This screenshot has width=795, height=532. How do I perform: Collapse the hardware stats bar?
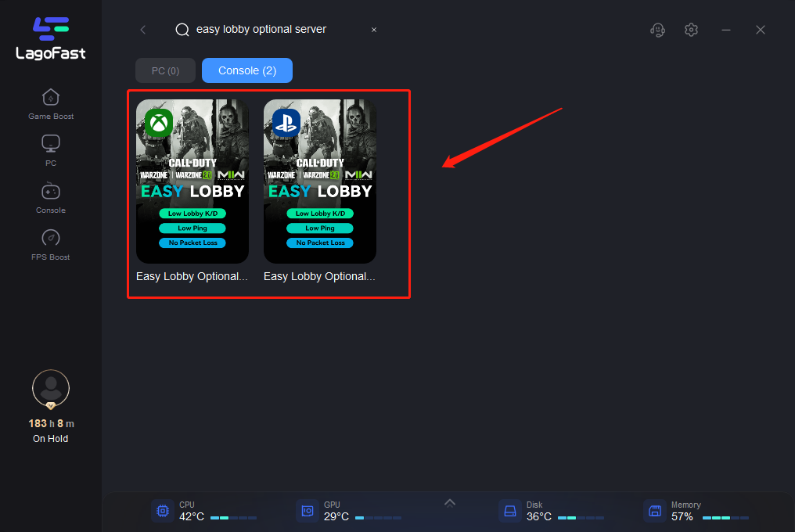(450, 503)
